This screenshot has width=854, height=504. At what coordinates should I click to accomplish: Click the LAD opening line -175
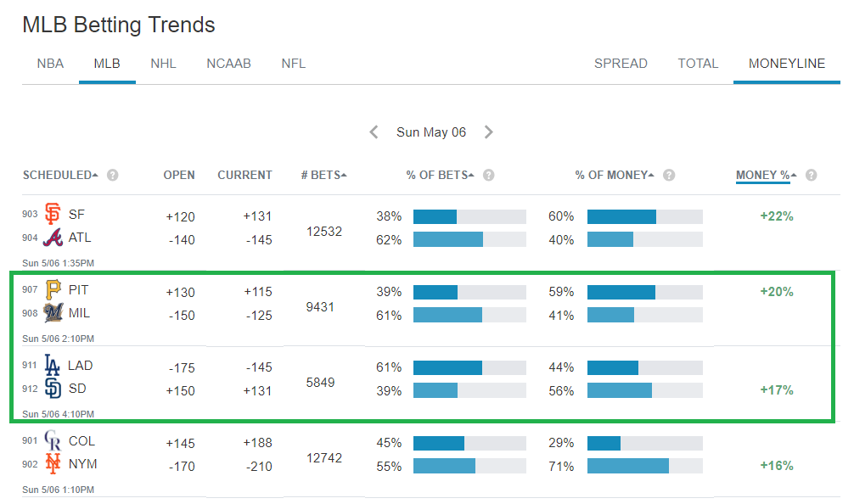tap(182, 368)
